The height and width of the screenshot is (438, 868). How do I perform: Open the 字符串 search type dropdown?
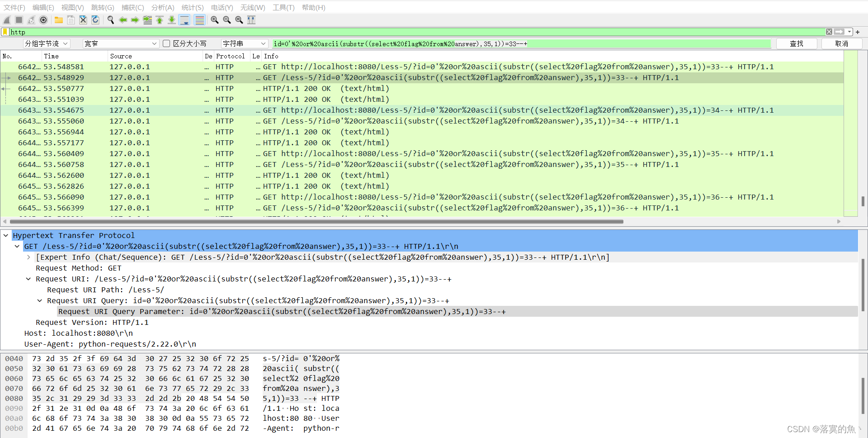245,43
